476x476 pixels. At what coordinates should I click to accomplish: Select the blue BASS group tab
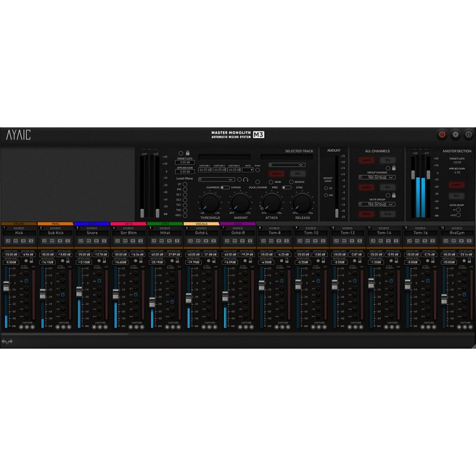click(x=92, y=224)
